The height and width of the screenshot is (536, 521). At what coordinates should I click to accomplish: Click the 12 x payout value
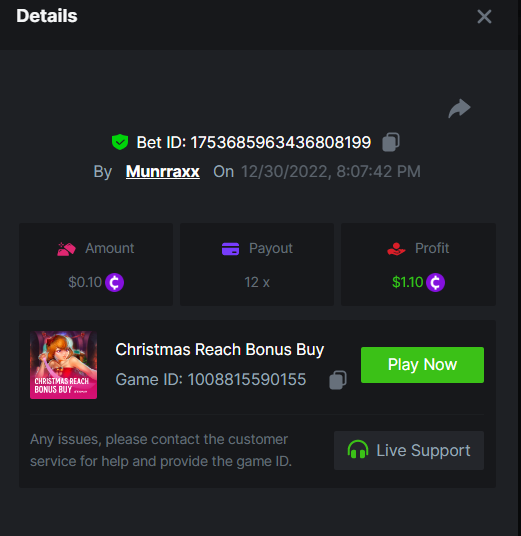coord(257,282)
